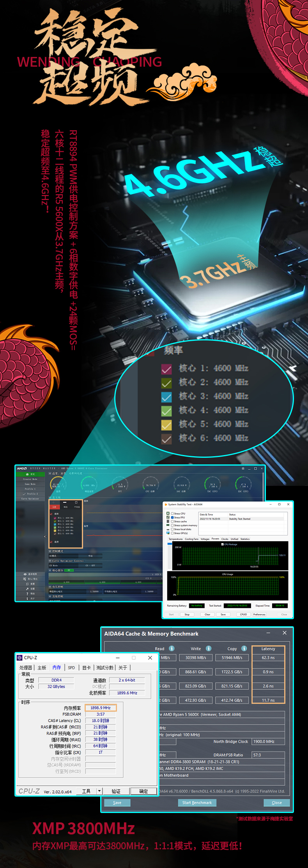Open the Temperatures tab in stability test
This screenshot has width=308, height=868.
(x=175, y=539)
